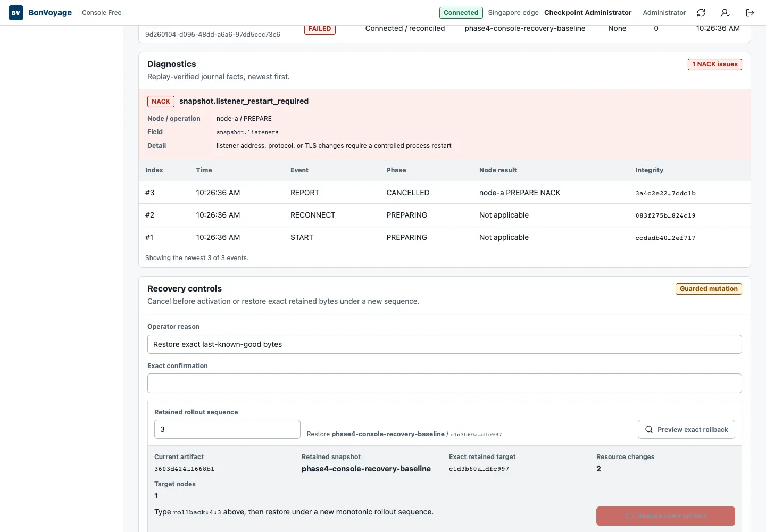Focus the Operator reason input field
The width and height of the screenshot is (766, 532).
tap(444, 344)
